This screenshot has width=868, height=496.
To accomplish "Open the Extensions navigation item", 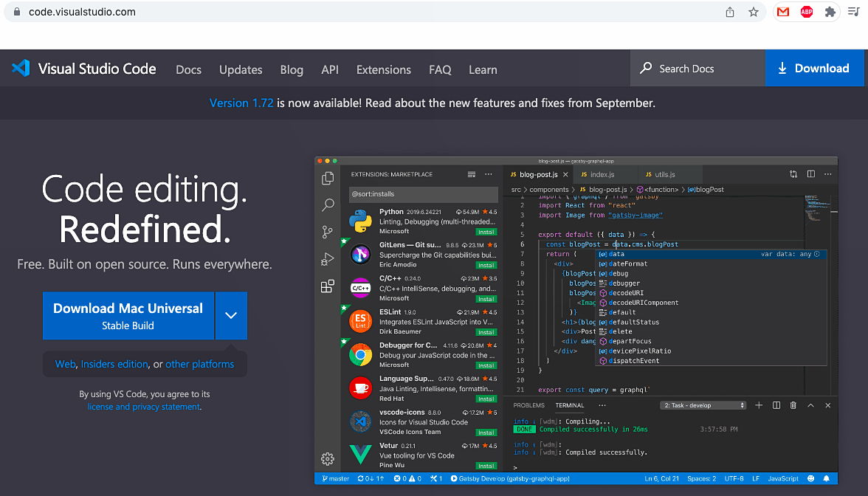I will 383,69.
